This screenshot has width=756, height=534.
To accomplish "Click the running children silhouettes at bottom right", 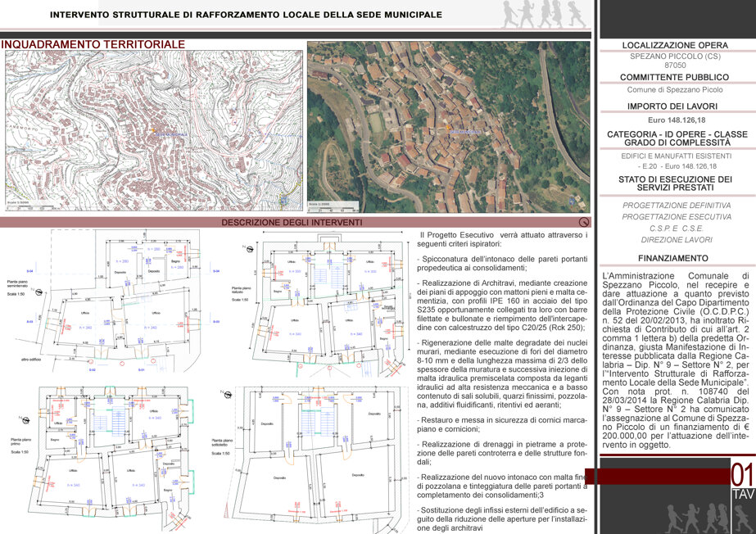I will (x=708, y=518).
